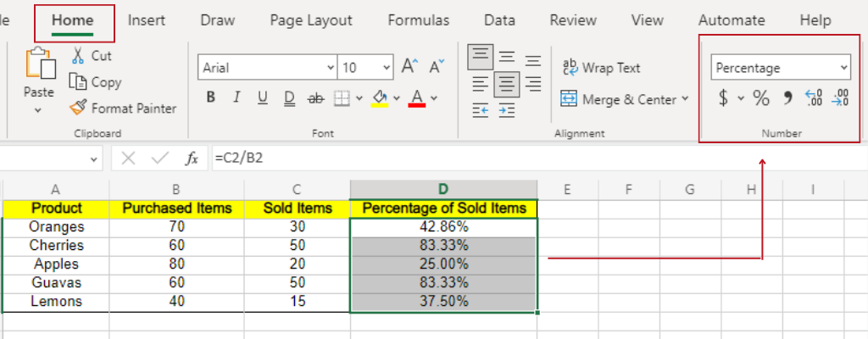Click the Insert Function fx icon
Screen dimensions: 868x339
[x=192, y=158]
